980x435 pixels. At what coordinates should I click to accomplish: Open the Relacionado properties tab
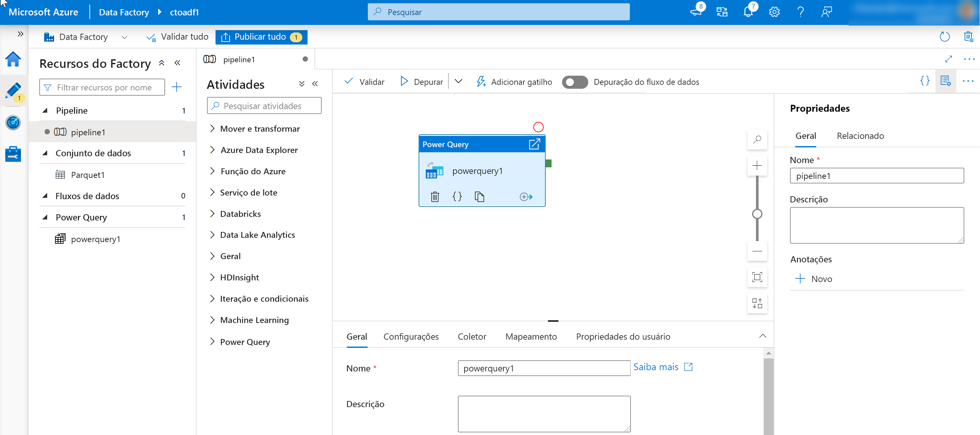tap(860, 136)
